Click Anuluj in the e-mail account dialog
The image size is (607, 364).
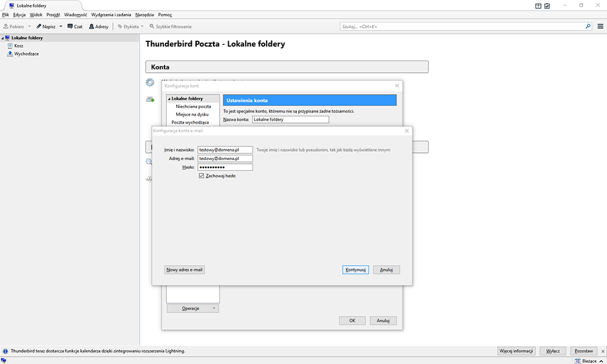pyautogui.click(x=386, y=269)
